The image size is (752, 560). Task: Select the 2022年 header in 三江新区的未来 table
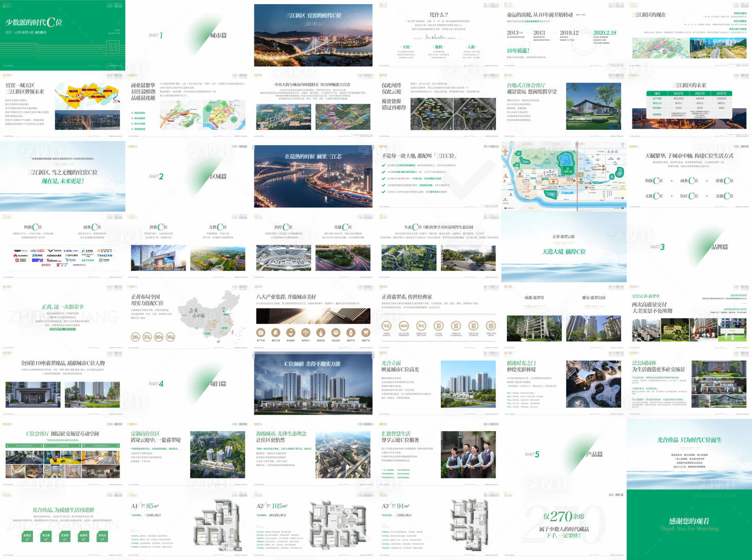(678, 93)
